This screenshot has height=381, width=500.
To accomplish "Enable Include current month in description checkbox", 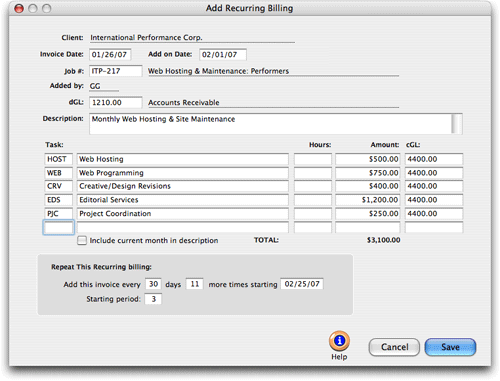I will 82,240.
